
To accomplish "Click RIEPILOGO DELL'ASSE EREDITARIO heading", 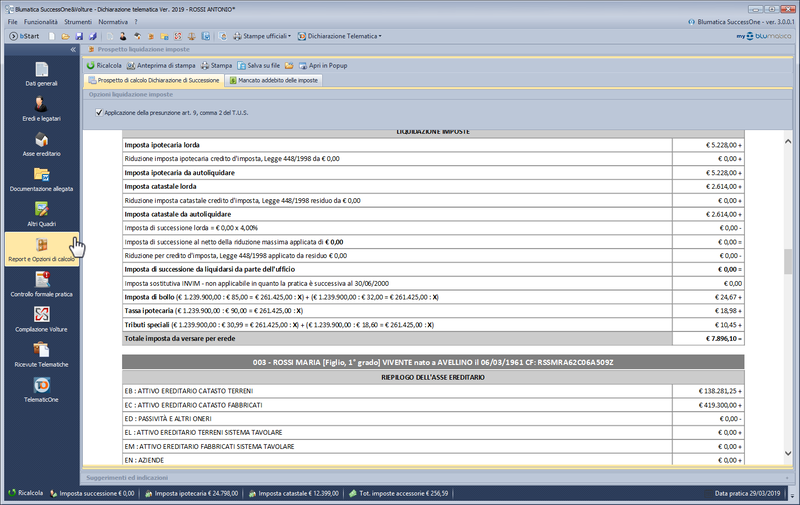I will 433,377.
